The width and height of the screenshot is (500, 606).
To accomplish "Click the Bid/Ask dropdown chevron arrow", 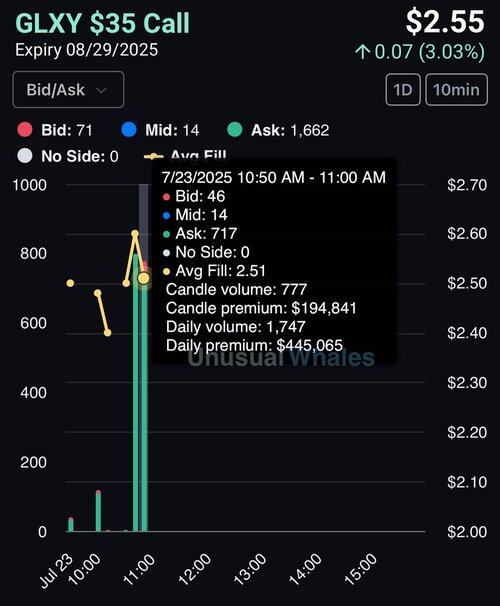I will (102, 90).
